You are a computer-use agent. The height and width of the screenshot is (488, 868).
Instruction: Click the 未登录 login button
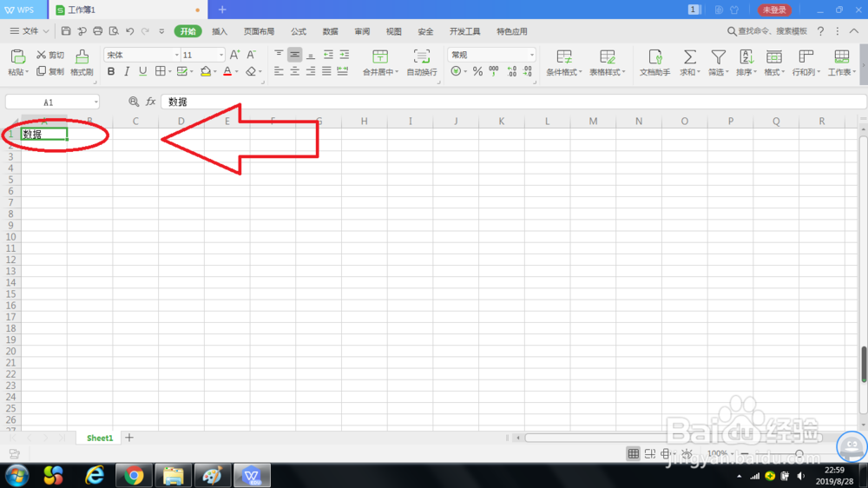click(774, 10)
